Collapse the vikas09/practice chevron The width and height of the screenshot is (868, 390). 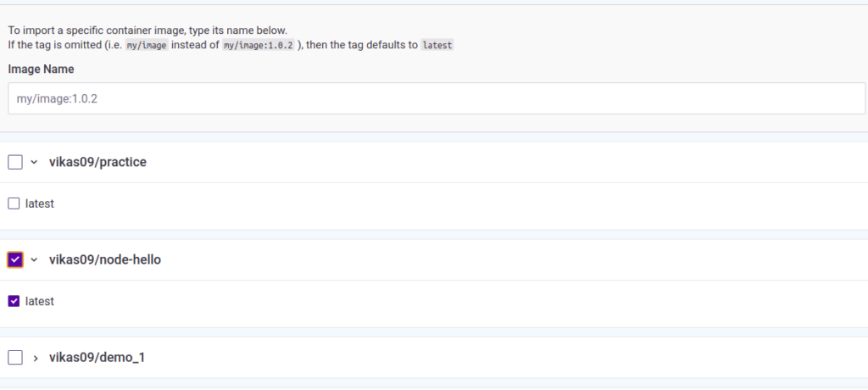(35, 162)
